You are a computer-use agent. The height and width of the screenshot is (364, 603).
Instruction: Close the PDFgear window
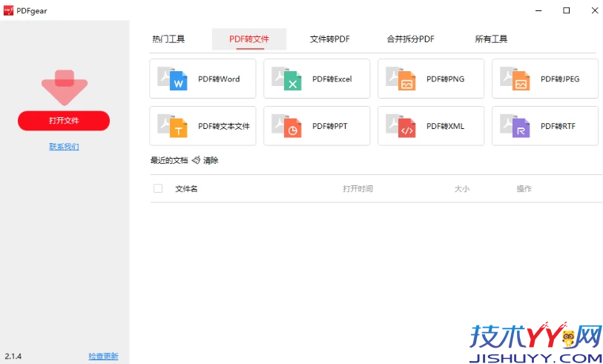point(595,10)
